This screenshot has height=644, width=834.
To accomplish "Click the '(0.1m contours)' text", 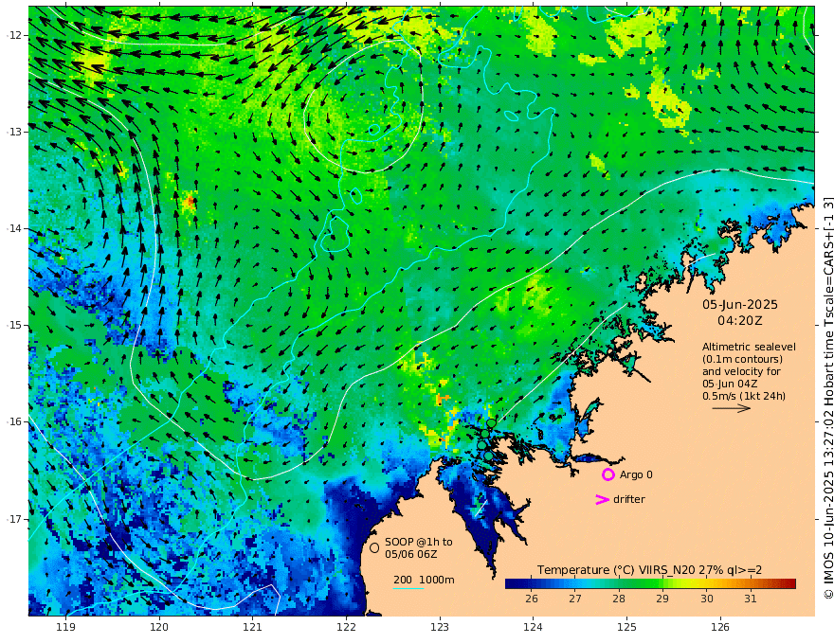I will pyautogui.click(x=742, y=359).
